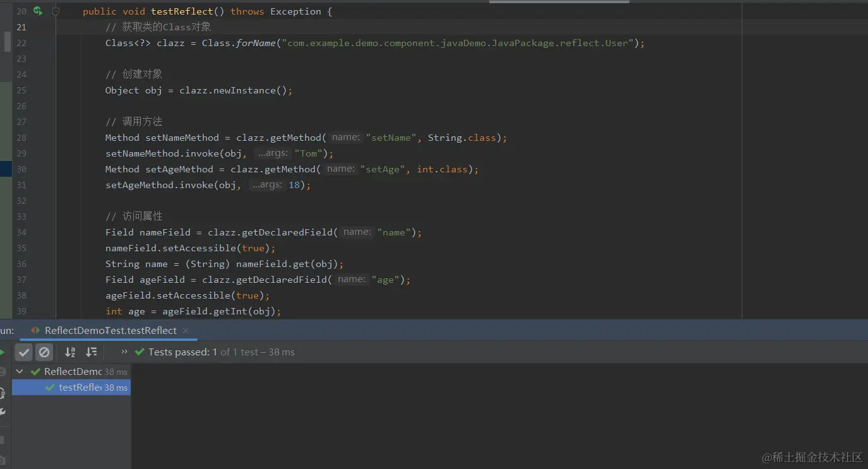
Task: Click the "age" string in getDeclaredField
Action: [x=386, y=280]
